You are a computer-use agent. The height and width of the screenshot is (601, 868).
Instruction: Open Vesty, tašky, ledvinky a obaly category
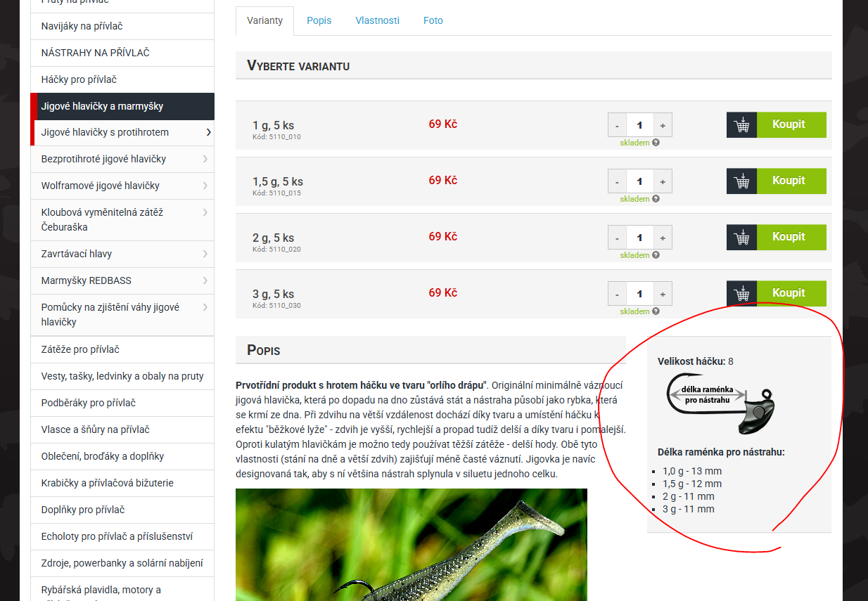coord(122,376)
